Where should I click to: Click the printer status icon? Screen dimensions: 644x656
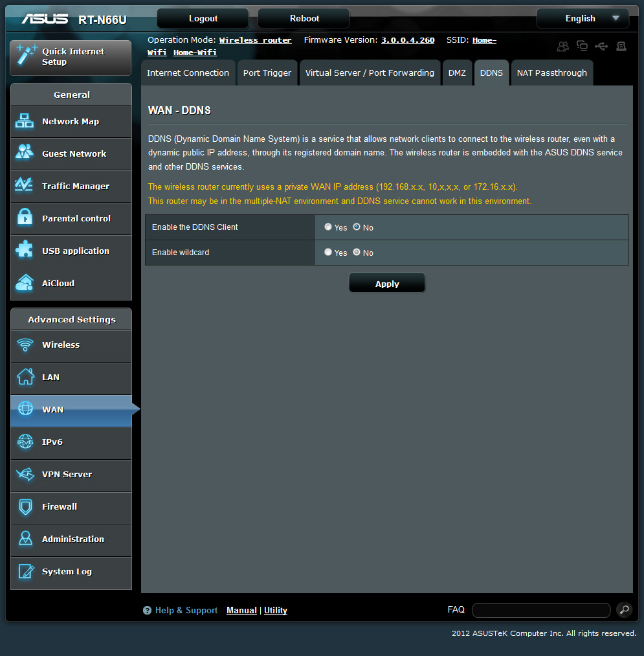(621, 46)
